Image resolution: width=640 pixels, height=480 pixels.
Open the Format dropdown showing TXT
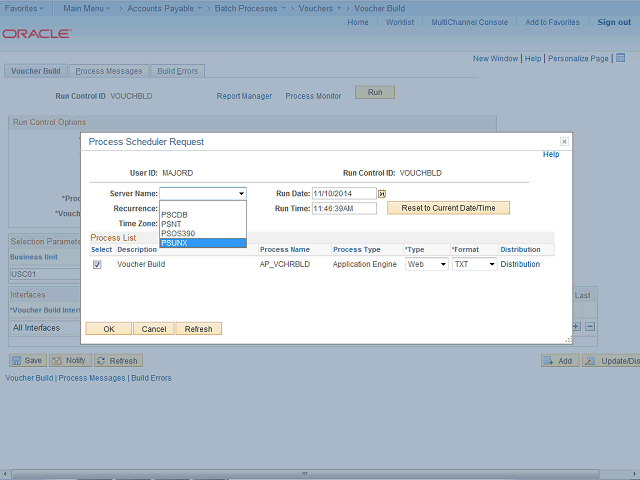[x=473, y=264]
